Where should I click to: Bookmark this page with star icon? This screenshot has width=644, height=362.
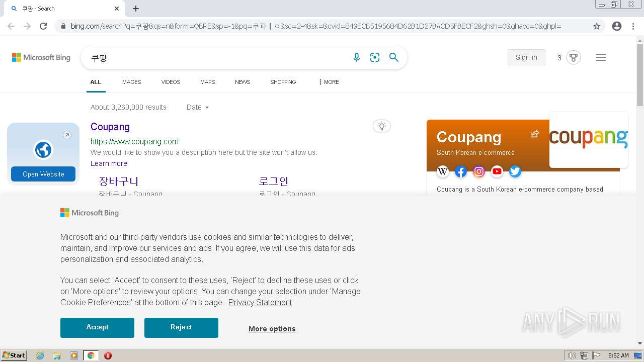click(597, 26)
